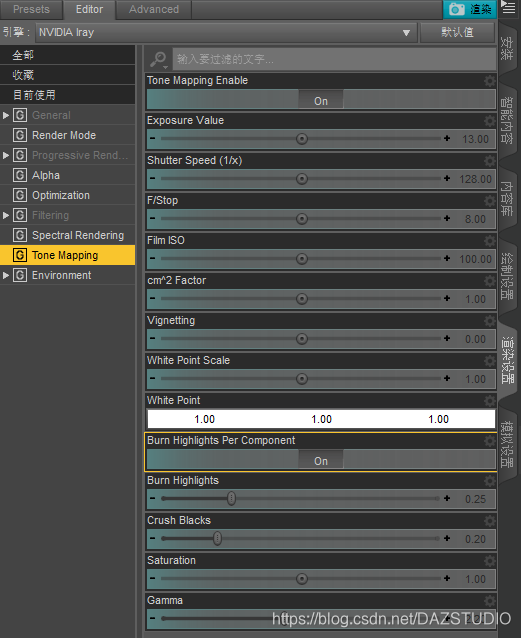
Task: Select Spectral Rendering in the list
Action: [68, 235]
